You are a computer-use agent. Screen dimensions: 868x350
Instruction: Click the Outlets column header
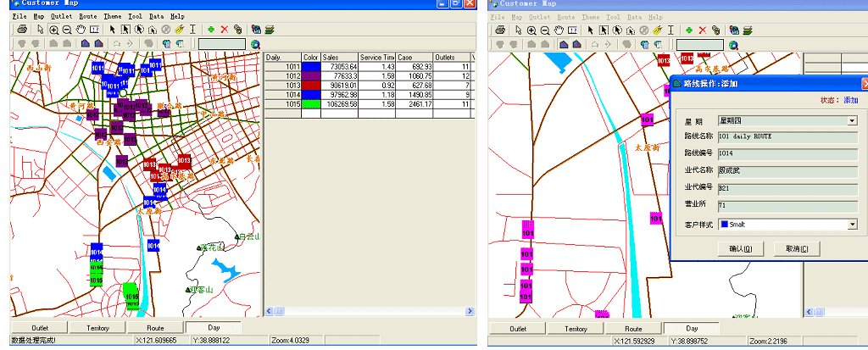tap(452, 57)
